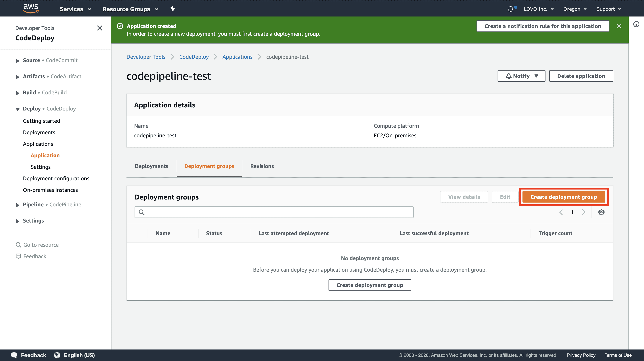Click the Edit button for deployment groups
The image size is (644, 361).
click(505, 197)
